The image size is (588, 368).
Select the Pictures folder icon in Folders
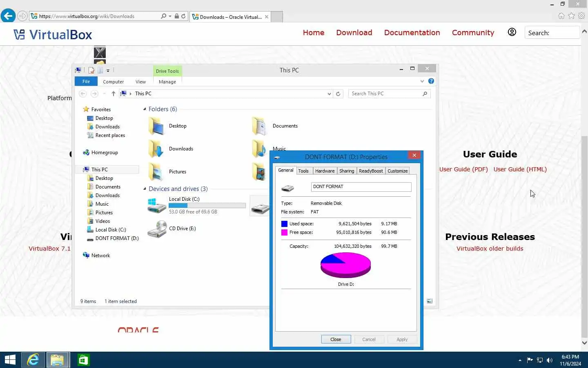(156, 172)
